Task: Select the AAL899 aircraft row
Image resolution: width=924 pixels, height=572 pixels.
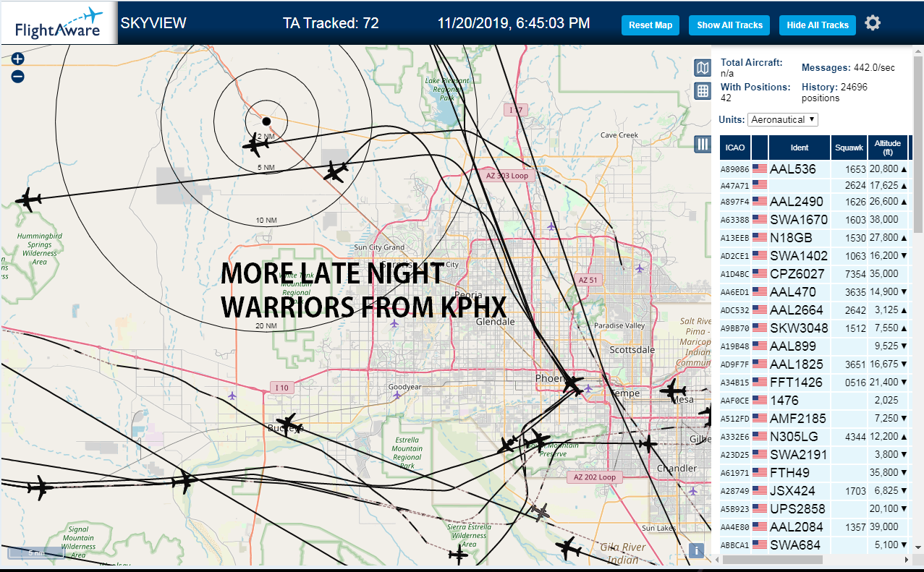Action: pyautogui.click(x=815, y=346)
